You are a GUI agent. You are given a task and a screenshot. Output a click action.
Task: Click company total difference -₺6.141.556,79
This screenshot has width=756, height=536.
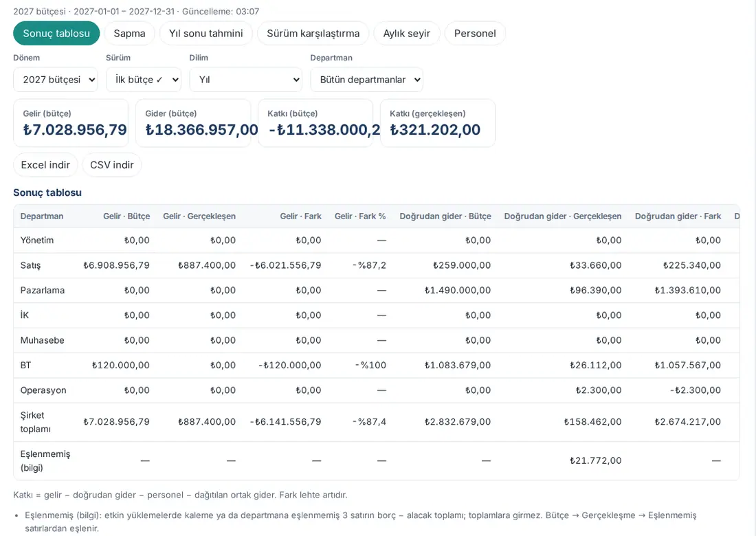click(x=285, y=422)
